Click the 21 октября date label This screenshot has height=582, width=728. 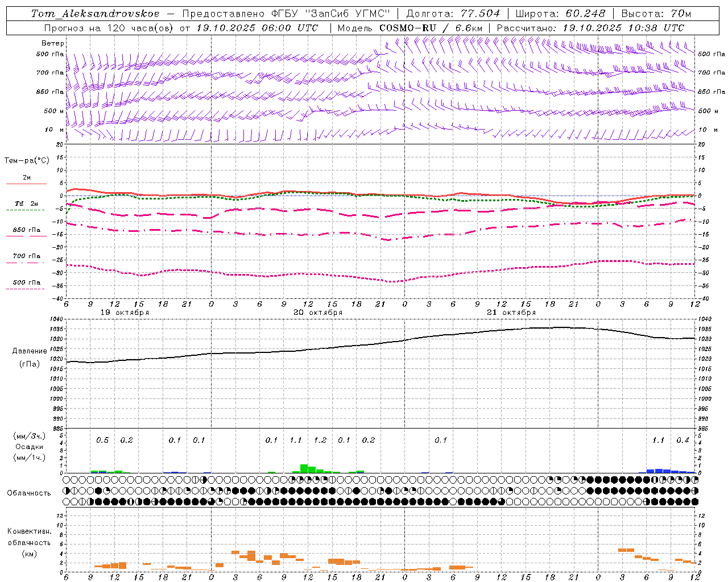tap(511, 313)
